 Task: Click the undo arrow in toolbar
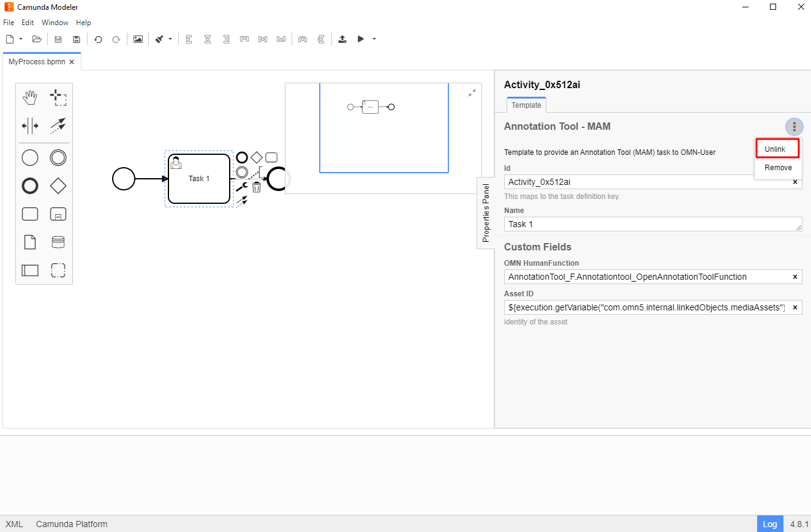click(98, 39)
